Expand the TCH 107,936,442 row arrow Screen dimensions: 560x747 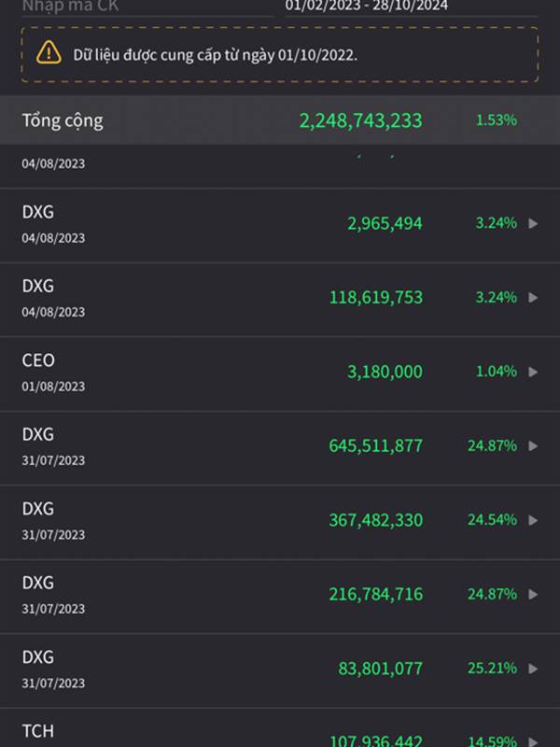[533, 741]
